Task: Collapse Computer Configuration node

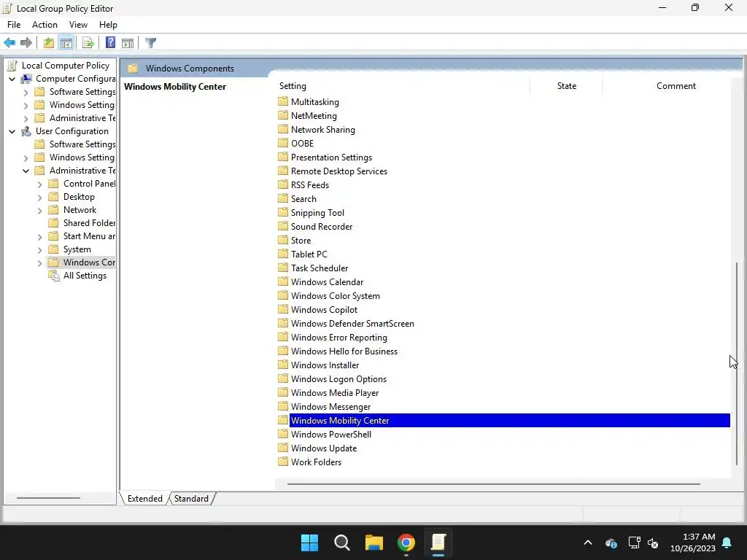Action: pos(12,79)
